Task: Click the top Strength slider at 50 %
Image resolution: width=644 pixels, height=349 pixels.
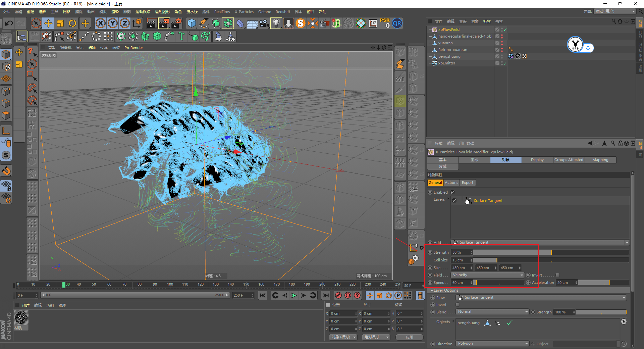Action: (x=551, y=252)
